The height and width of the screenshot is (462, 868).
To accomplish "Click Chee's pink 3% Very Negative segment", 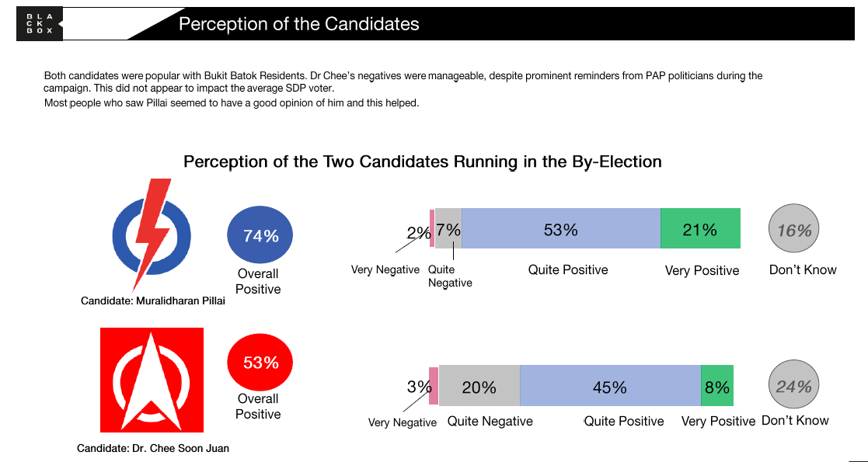I will (x=434, y=386).
